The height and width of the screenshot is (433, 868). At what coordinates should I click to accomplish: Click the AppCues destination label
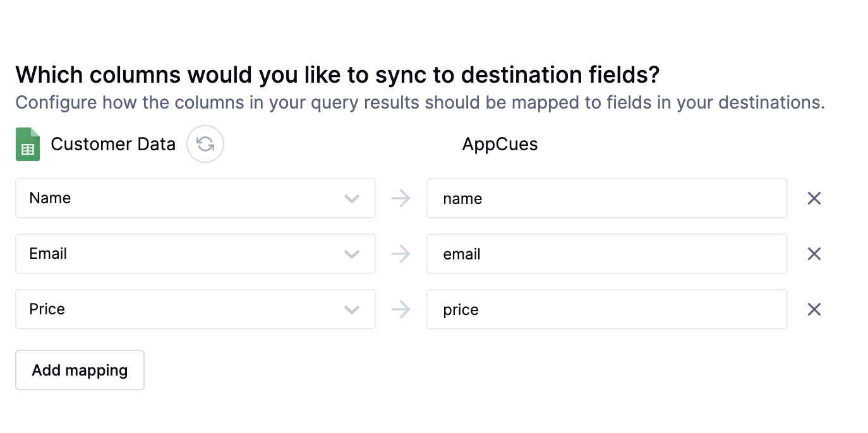click(500, 145)
